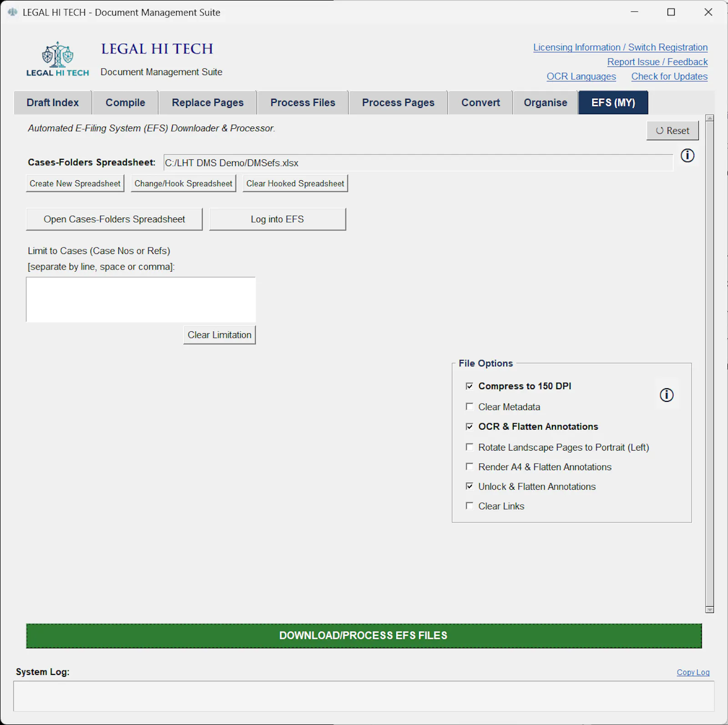Image resolution: width=728 pixels, height=725 pixels.
Task: Switch to the Convert tab
Action: 480,103
